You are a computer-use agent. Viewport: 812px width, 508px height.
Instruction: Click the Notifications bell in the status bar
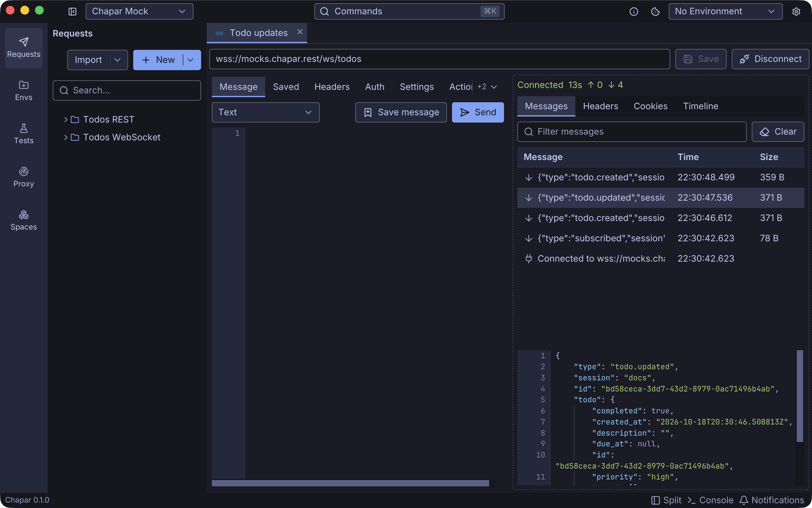(772, 500)
